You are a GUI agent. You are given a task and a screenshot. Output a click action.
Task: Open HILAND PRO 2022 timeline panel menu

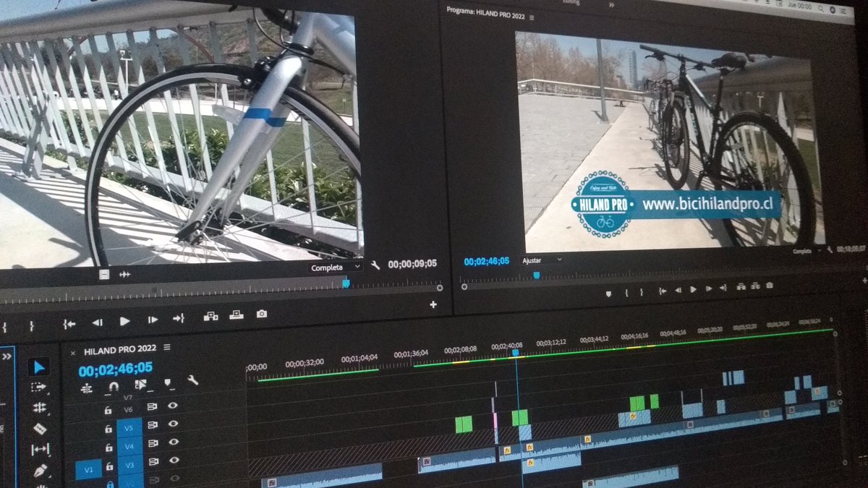pos(167,348)
